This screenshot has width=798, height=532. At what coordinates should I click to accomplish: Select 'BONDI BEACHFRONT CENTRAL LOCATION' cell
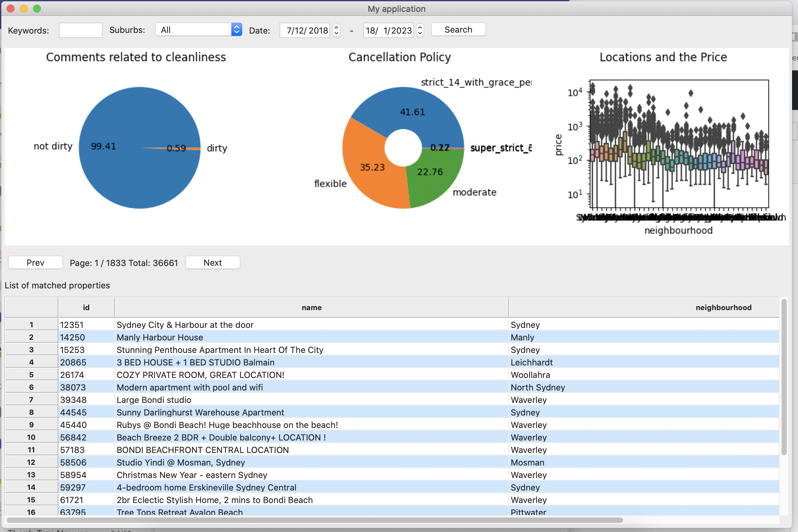point(311,450)
